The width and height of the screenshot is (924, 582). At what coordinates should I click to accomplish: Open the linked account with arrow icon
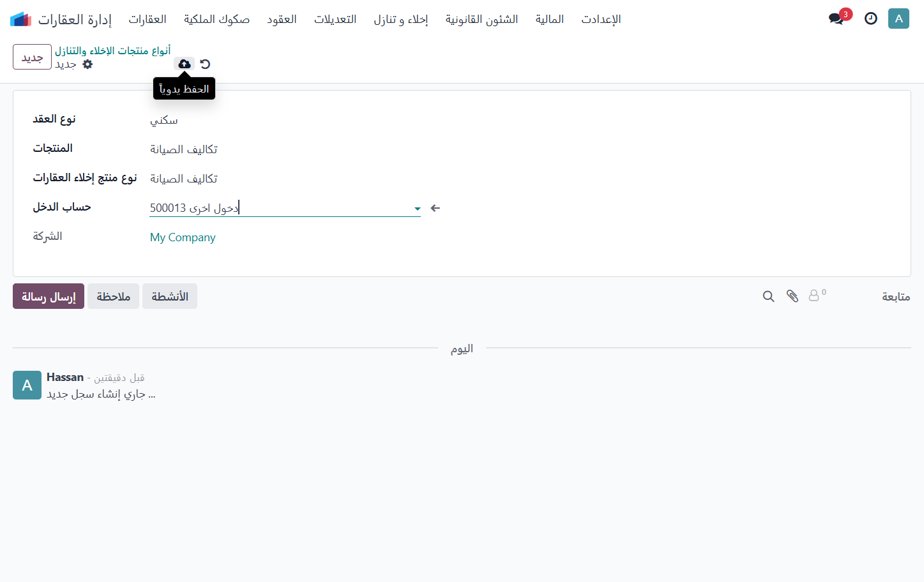pyautogui.click(x=435, y=208)
